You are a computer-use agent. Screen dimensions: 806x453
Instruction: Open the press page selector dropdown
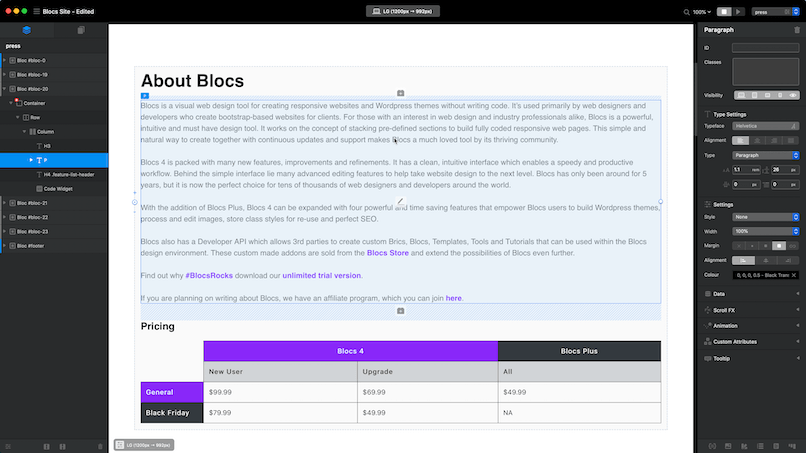tap(776, 12)
